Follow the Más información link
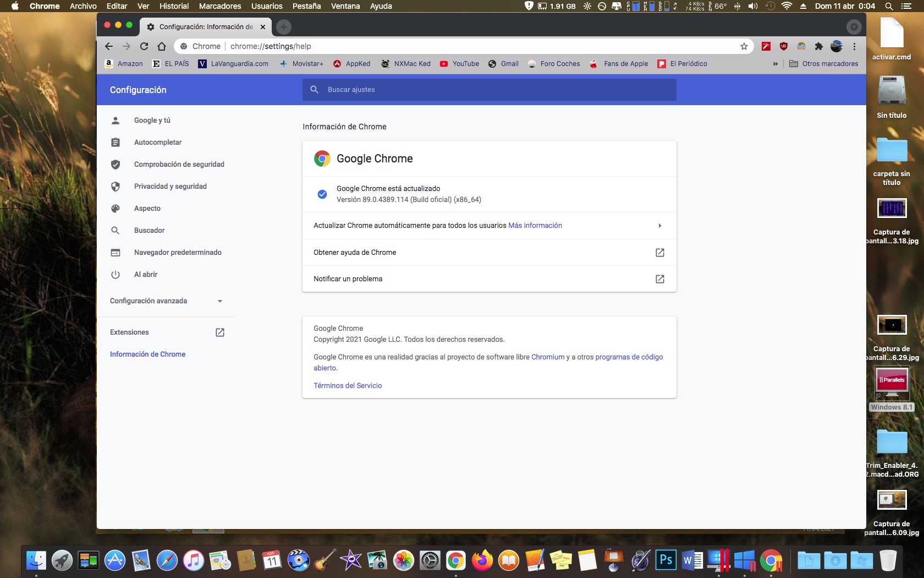This screenshot has height=578, width=924. [x=535, y=226]
